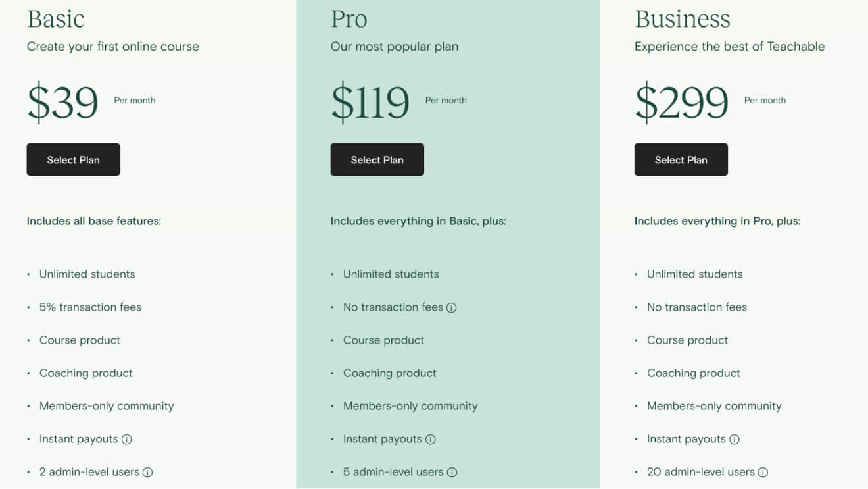Image resolution: width=868 pixels, height=489 pixels.
Task: Click the Business plan heading
Action: tap(683, 18)
